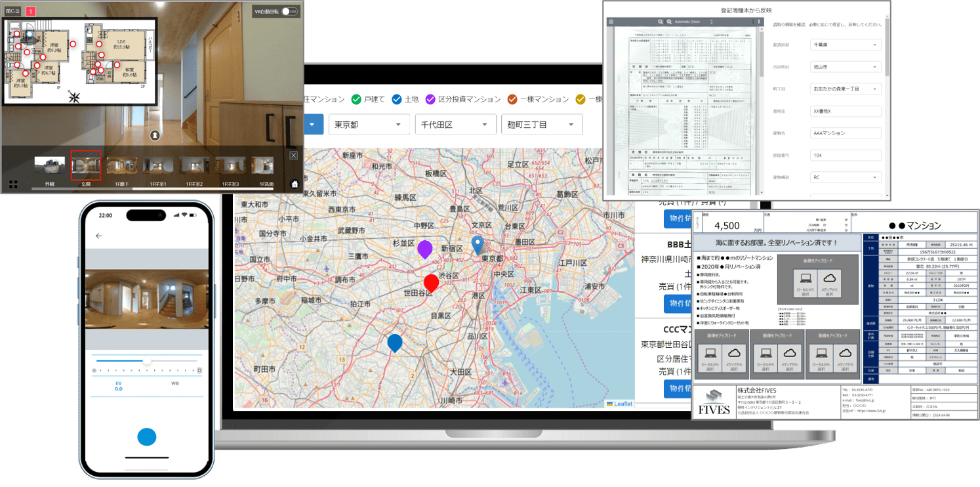Image resolution: width=980 pixels, height=487 pixels.
Task: Select the 1F洋室3 thumbnail
Action: [230, 165]
